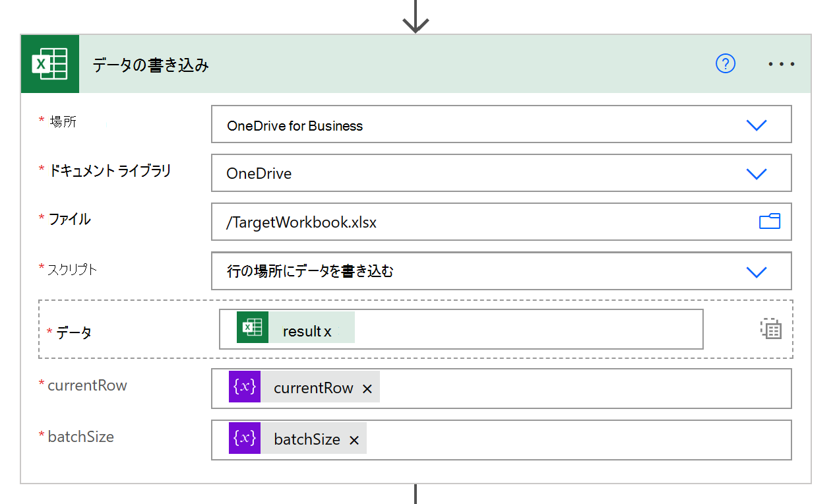
Task: Click the データの書き込み action title
Action: click(x=151, y=65)
